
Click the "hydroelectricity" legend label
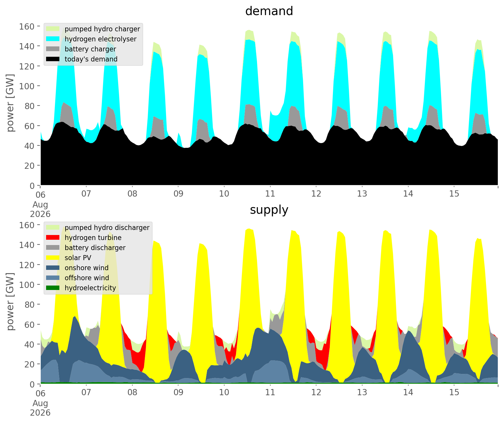tap(90, 288)
